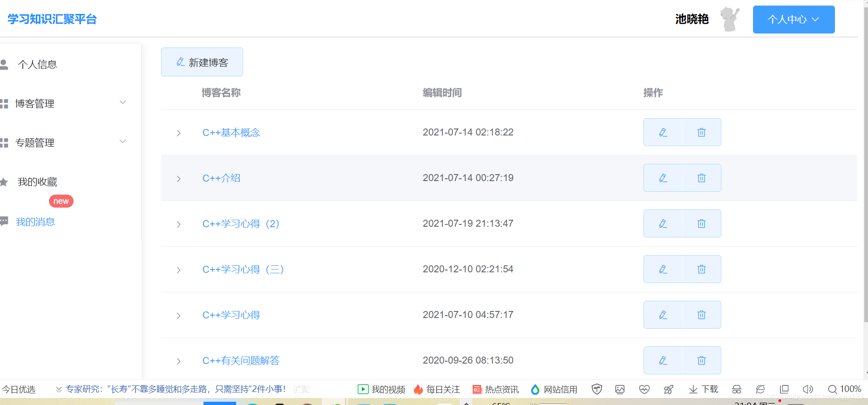Delete the C++学习心得（三）blog

click(702, 269)
